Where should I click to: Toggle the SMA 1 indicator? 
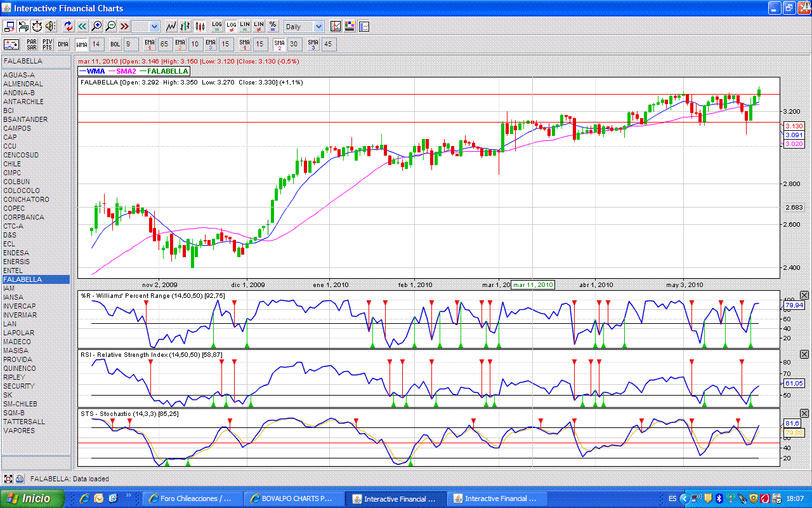[x=245, y=44]
